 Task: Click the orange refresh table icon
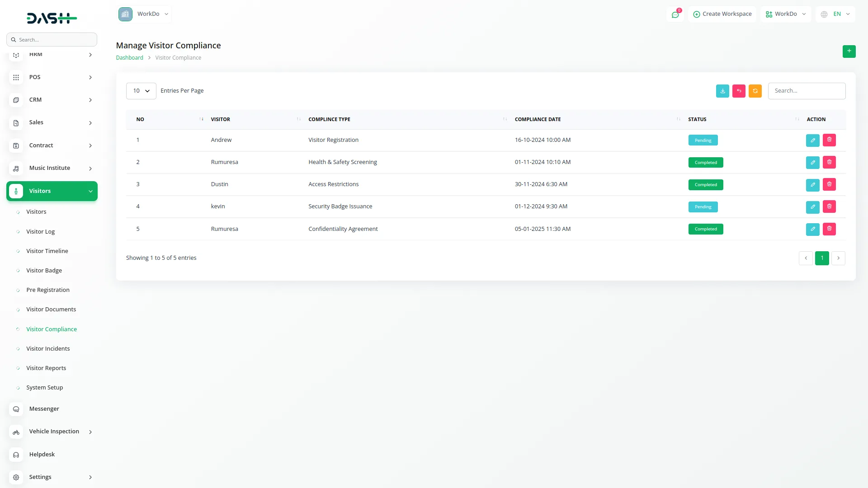point(755,91)
